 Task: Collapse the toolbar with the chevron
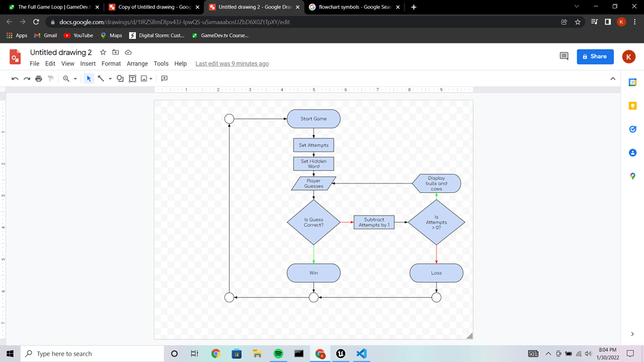coord(612,79)
